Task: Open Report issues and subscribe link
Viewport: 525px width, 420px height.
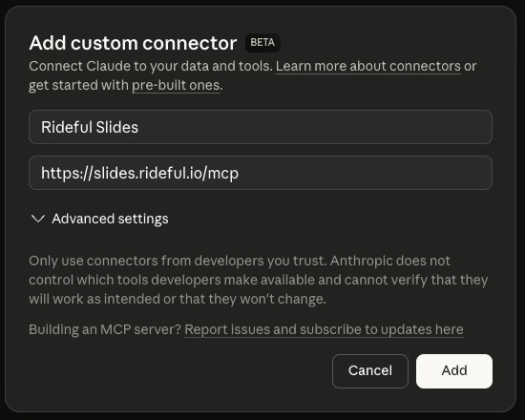Action: 324,329
